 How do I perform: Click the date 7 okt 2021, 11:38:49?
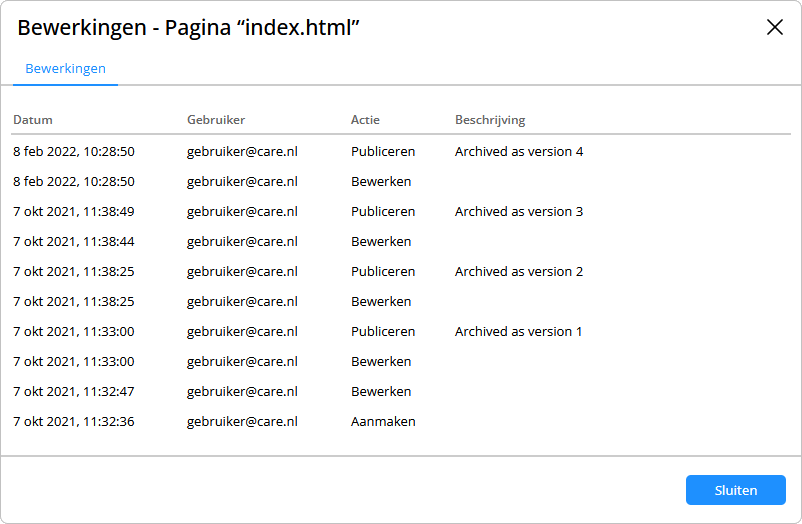coord(74,211)
